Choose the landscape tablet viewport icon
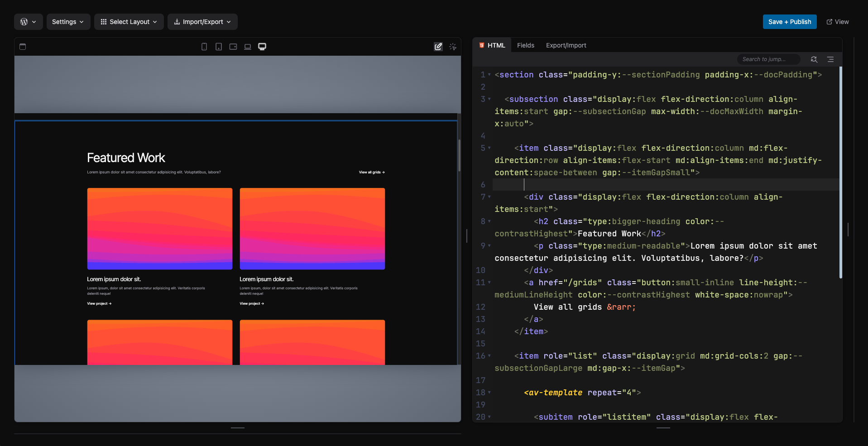The height and width of the screenshot is (446, 868). point(233,47)
